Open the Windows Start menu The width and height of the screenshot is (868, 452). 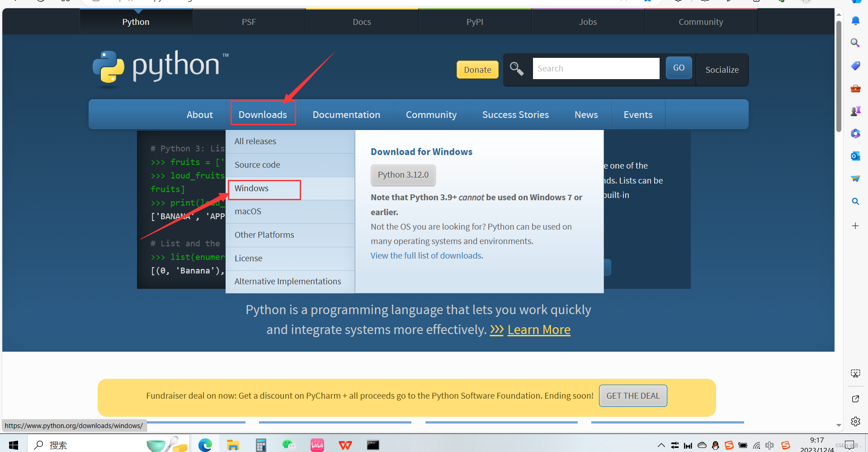14,445
